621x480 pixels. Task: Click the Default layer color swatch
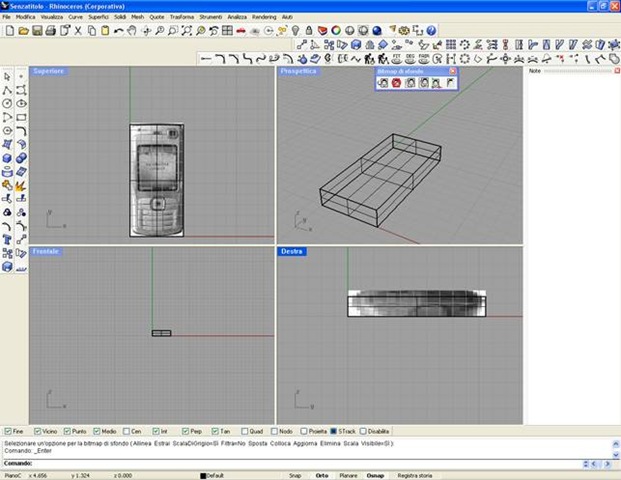click(x=203, y=475)
